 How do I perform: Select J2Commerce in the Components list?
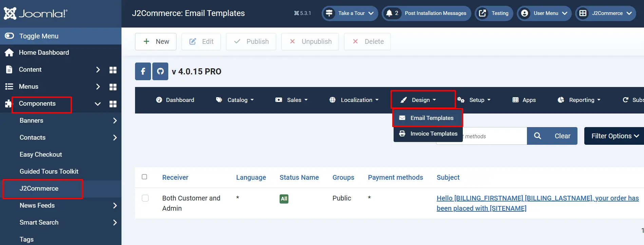point(39,189)
